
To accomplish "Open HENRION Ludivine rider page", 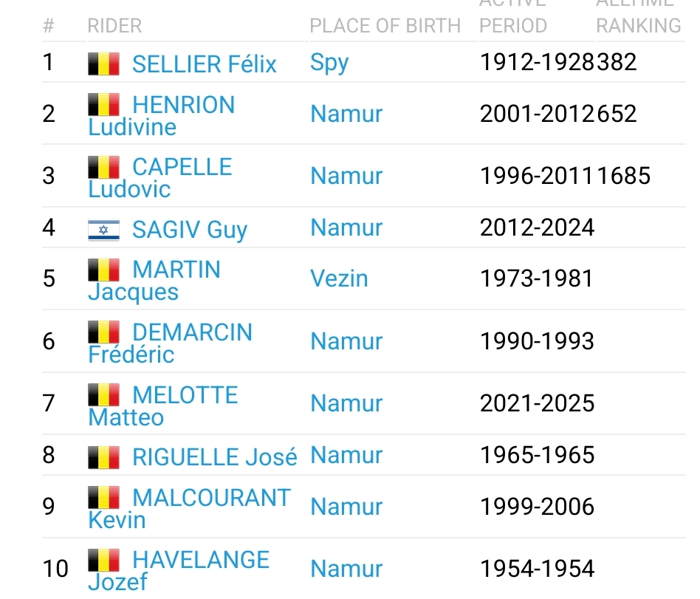I will click(183, 106).
